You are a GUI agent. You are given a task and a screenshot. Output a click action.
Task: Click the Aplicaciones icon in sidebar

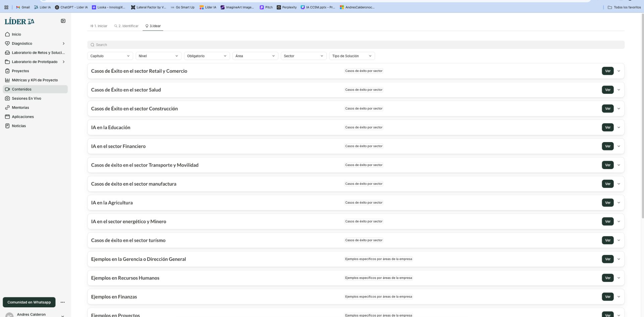coord(7,117)
